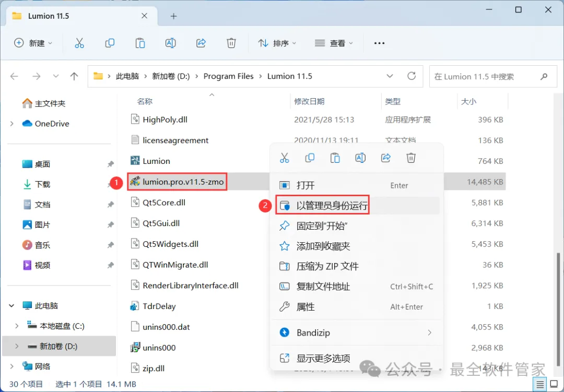Select the licenseagreement file
Image resolution: width=564 pixels, height=392 pixels.
(175, 140)
